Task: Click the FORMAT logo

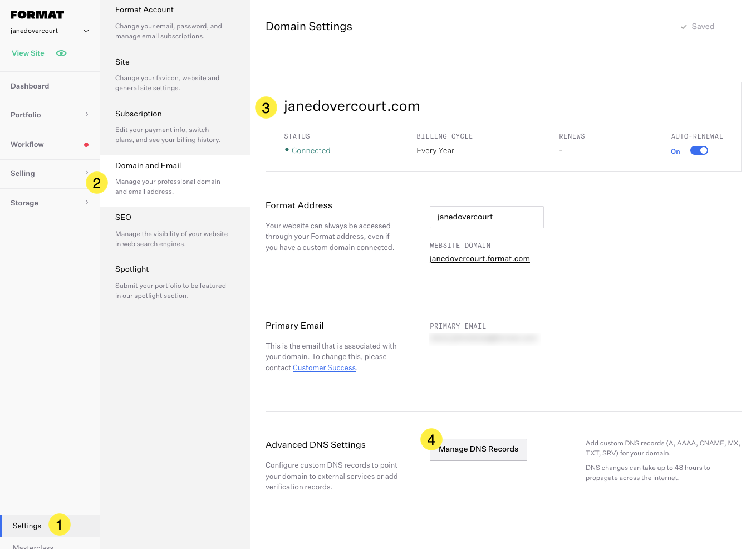Action: coord(37,15)
